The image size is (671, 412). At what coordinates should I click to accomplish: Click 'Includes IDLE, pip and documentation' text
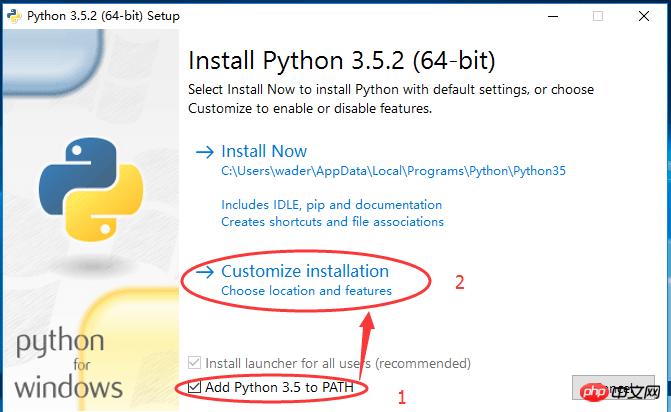[331, 205]
